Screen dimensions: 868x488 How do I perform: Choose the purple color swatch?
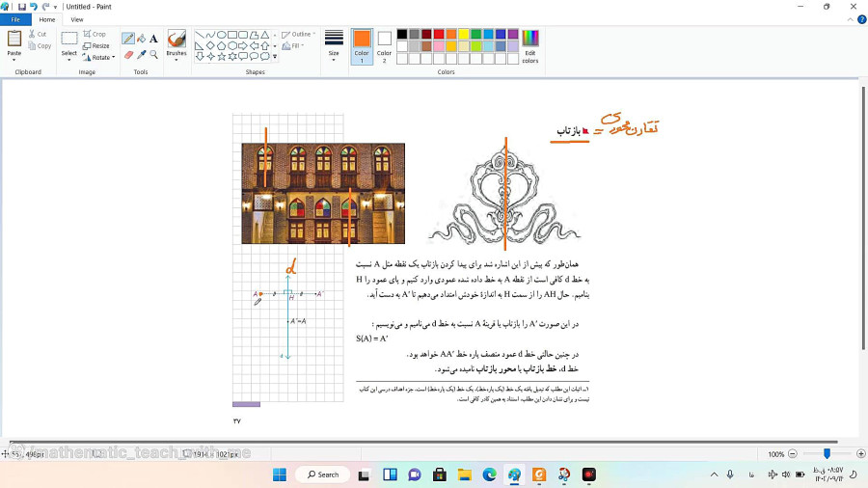click(x=513, y=35)
